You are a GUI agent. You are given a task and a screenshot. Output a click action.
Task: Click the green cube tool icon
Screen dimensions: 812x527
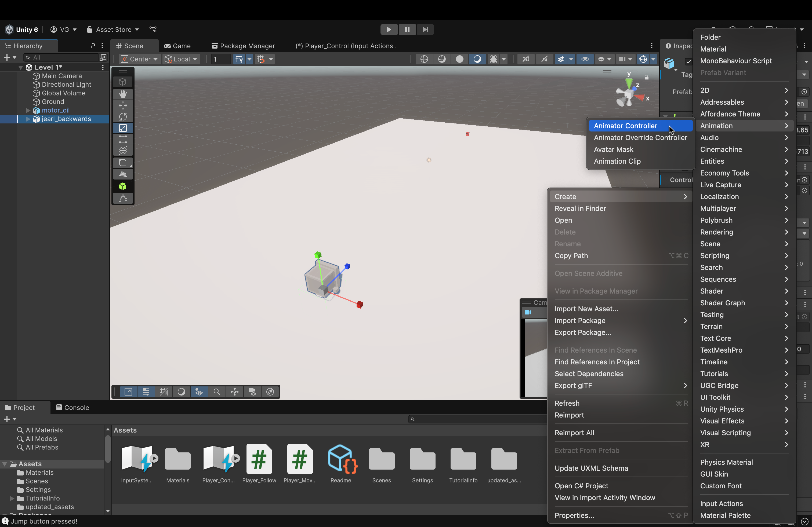point(123,186)
